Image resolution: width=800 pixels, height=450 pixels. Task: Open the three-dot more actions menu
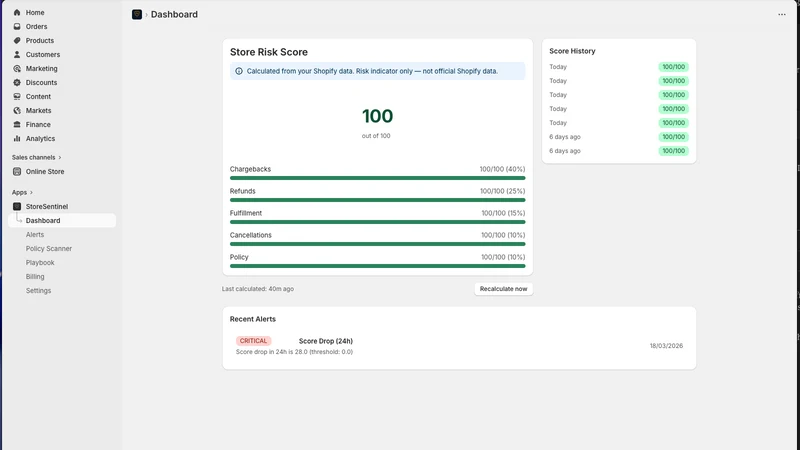point(782,14)
